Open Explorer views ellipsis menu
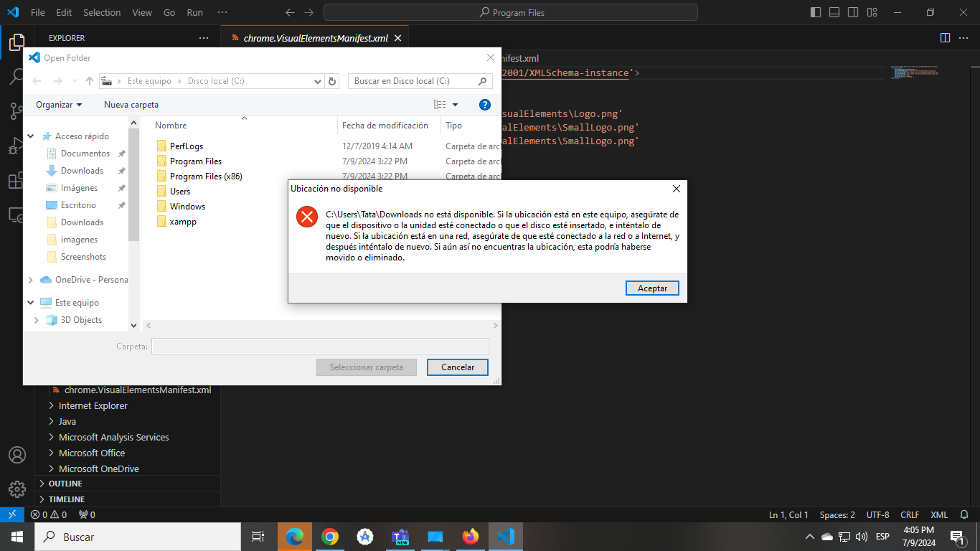The width and height of the screenshot is (980, 551). click(x=204, y=38)
